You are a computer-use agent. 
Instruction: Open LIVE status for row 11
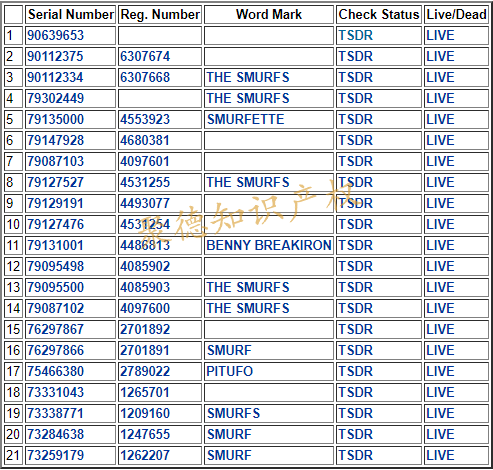click(440, 245)
